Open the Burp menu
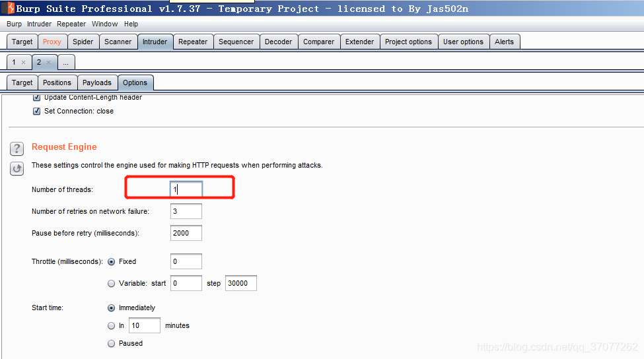The width and height of the screenshot is (644, 359). tap(14, 24)
